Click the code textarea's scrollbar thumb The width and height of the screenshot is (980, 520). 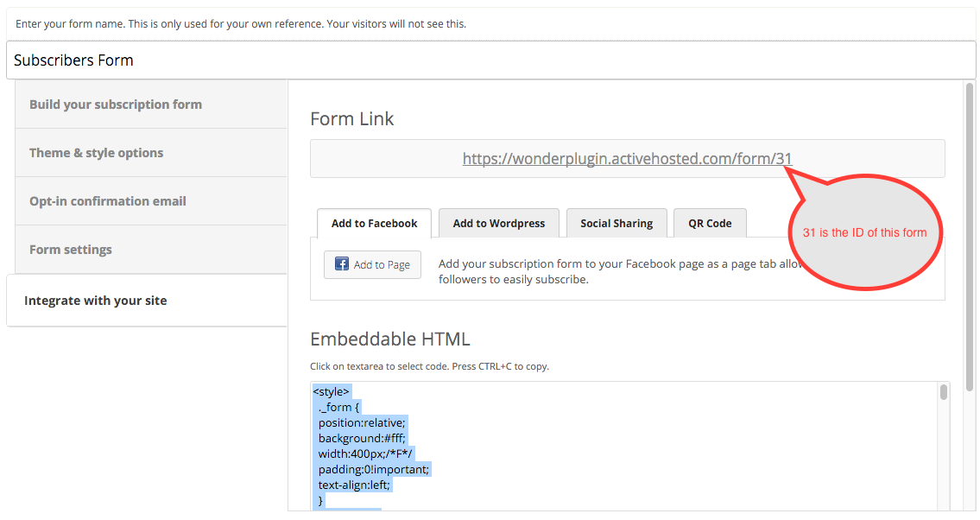944,392
